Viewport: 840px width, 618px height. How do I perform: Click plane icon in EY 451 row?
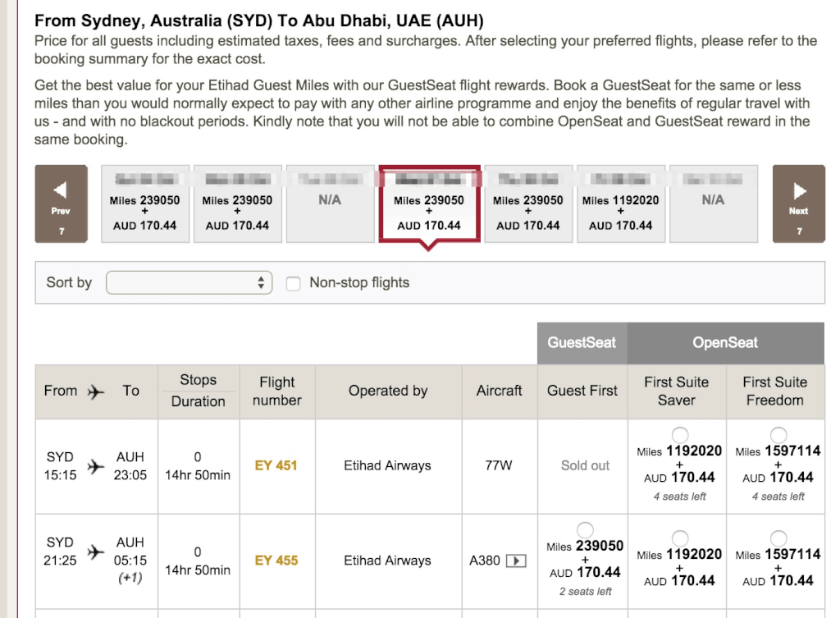point(96,466)
